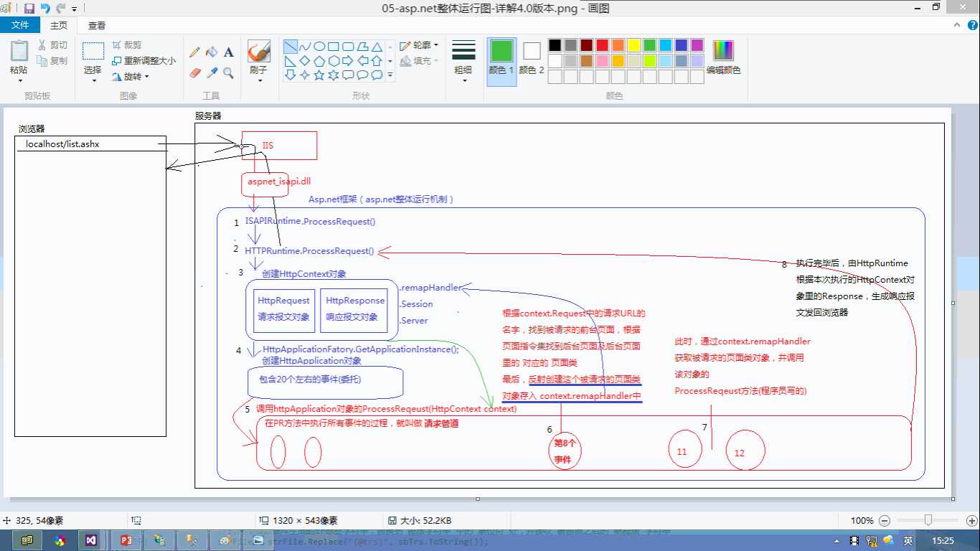Click the 粘贴 (Paste) clipboard icon
This screenshot has height=551, width=980.
point(19,50)
